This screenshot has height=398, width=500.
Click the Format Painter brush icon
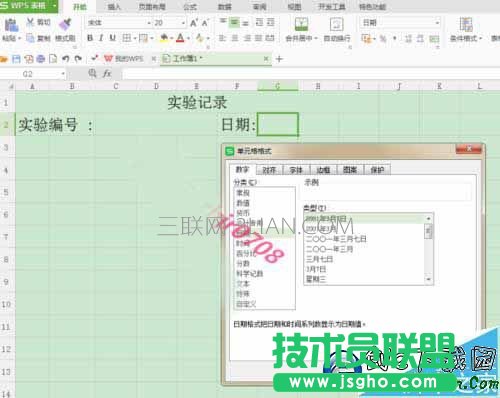click(65, 24)
